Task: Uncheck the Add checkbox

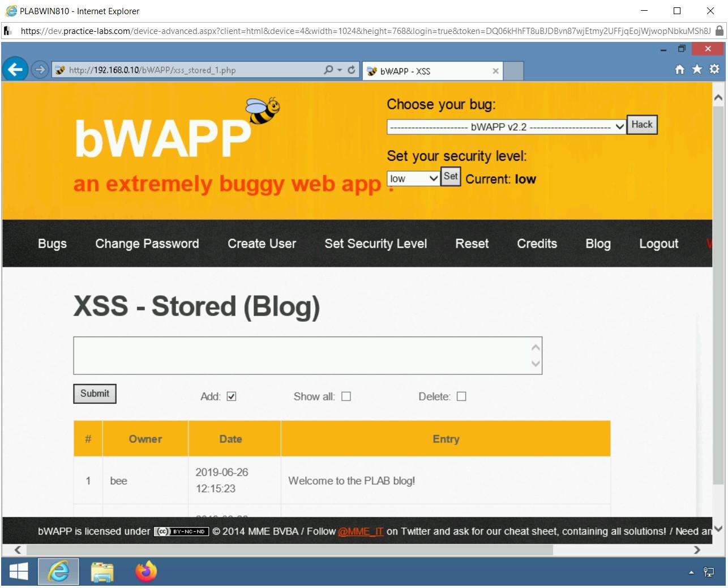Action: click(x=230, y=396)
